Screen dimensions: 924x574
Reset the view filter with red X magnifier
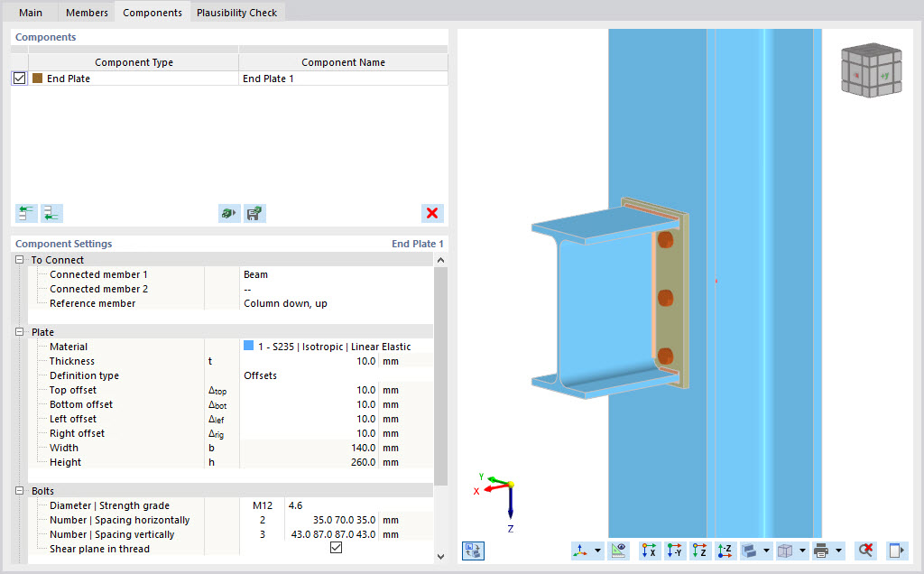point(865,551)
